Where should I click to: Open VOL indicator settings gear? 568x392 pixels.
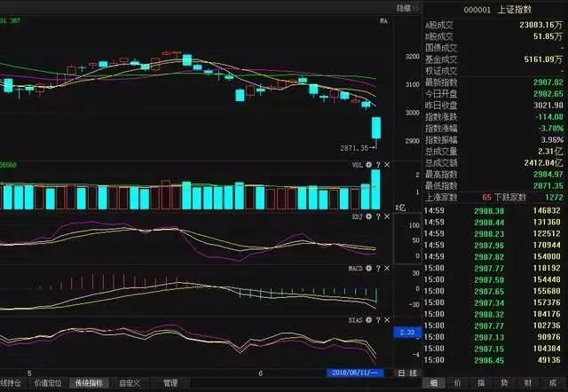coord(369,165)
